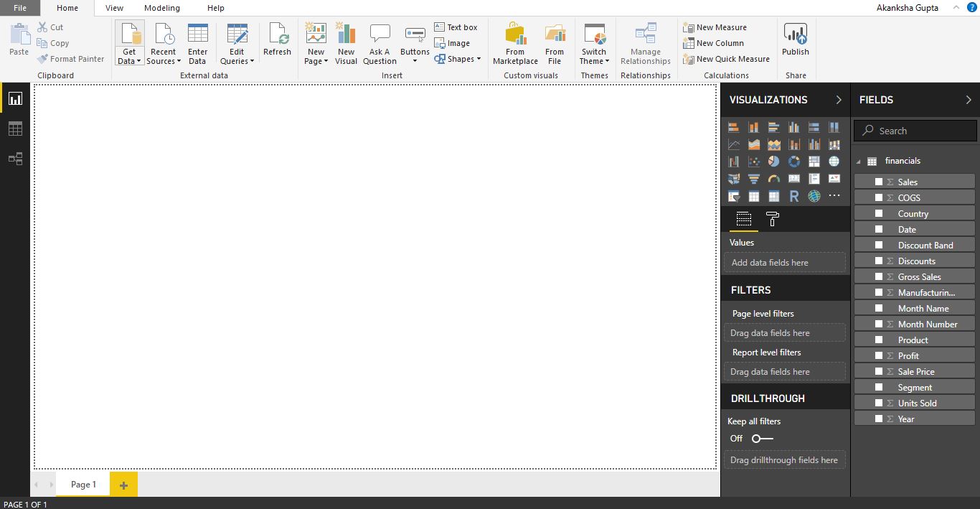Collapse the financials table tree
This screenshot has width=980, height=509.
(859, 162)
